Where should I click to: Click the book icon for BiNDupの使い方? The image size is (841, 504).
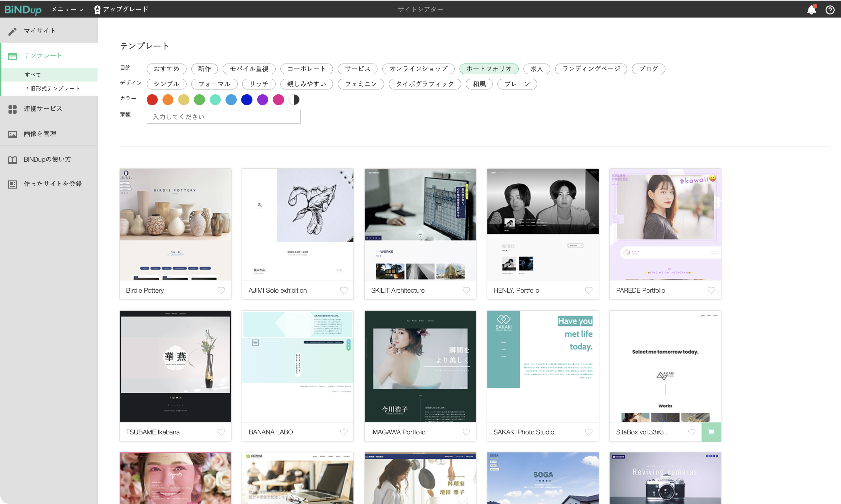point(12,160)
